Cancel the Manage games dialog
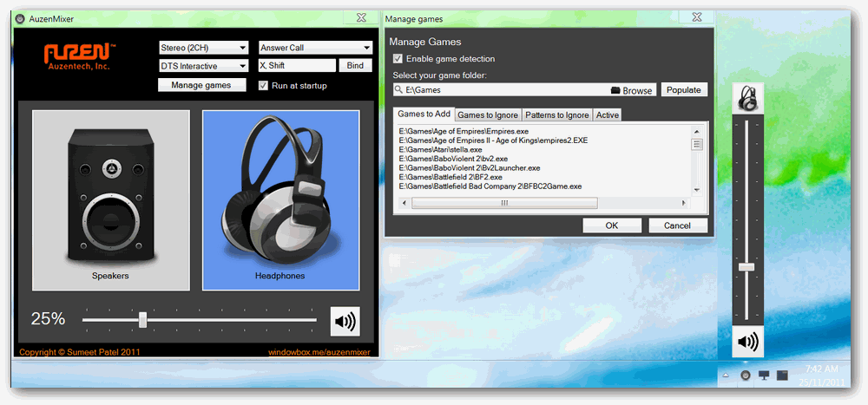This screenshot has width=868, height=405. tap(678, 225)
